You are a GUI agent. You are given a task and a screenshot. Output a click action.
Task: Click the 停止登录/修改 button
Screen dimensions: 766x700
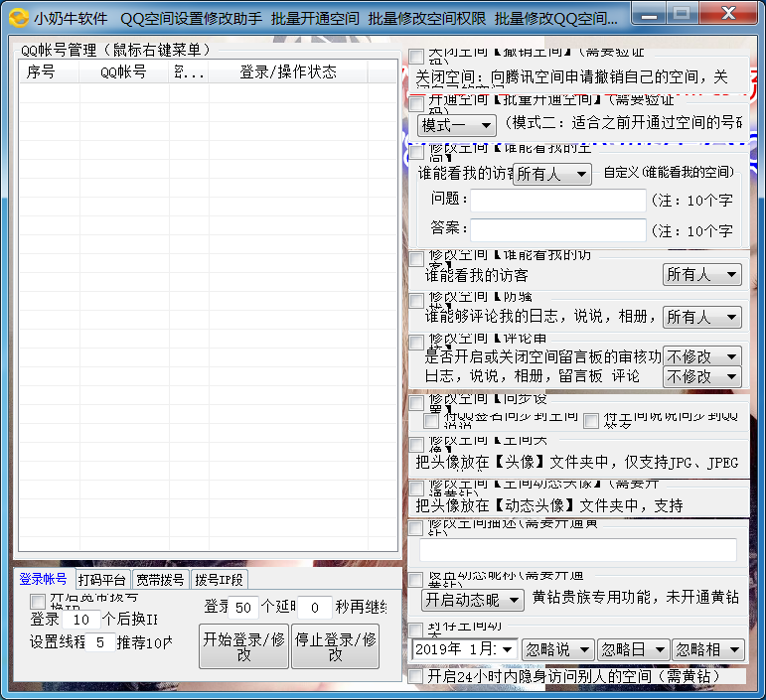335,646
